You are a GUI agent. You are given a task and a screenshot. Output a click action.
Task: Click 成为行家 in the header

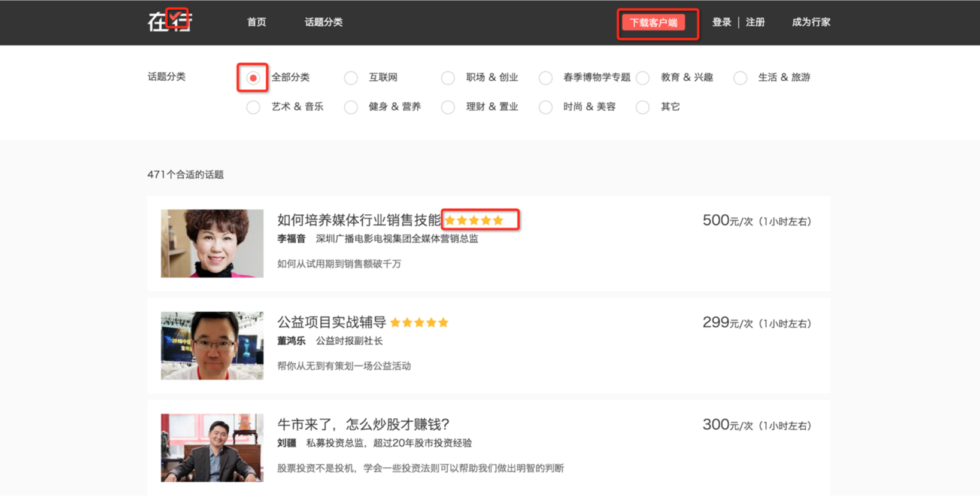pos(811,22)
